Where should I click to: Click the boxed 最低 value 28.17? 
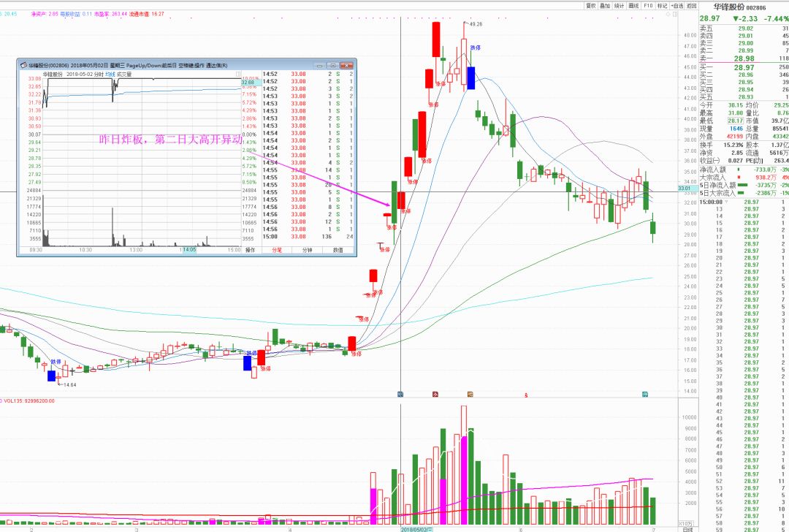(735, 121)
